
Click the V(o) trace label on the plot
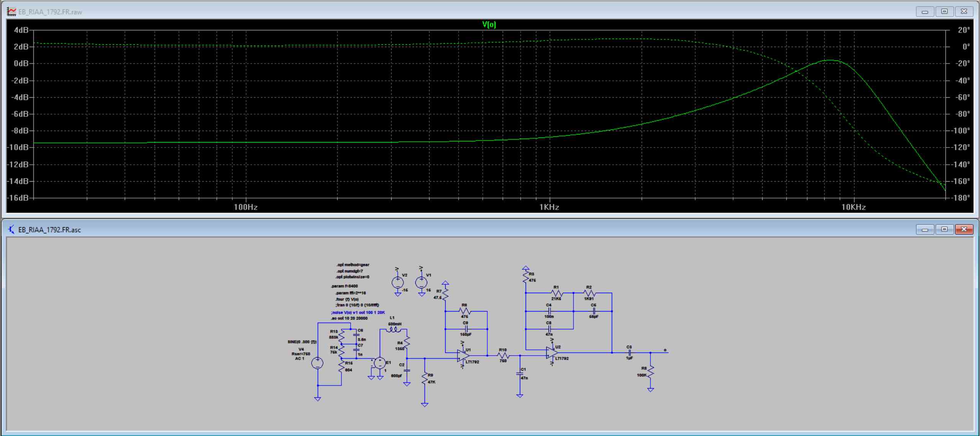point(489,25)
